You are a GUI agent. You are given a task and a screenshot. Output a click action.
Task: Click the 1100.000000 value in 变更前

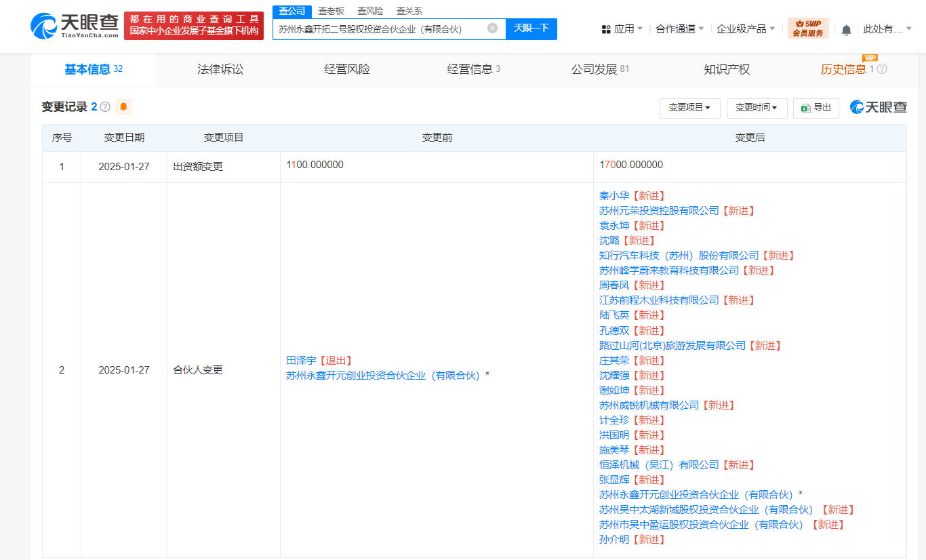(x=315, y=165)
